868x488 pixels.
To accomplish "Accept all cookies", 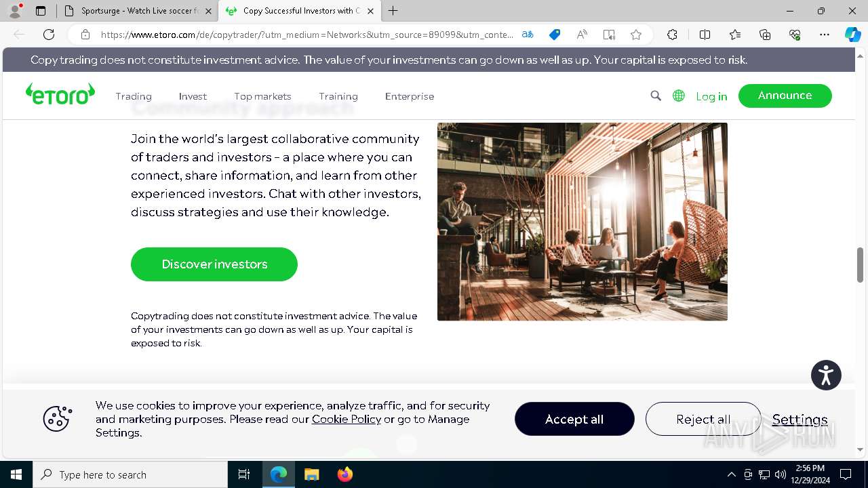I will point(574,419).
